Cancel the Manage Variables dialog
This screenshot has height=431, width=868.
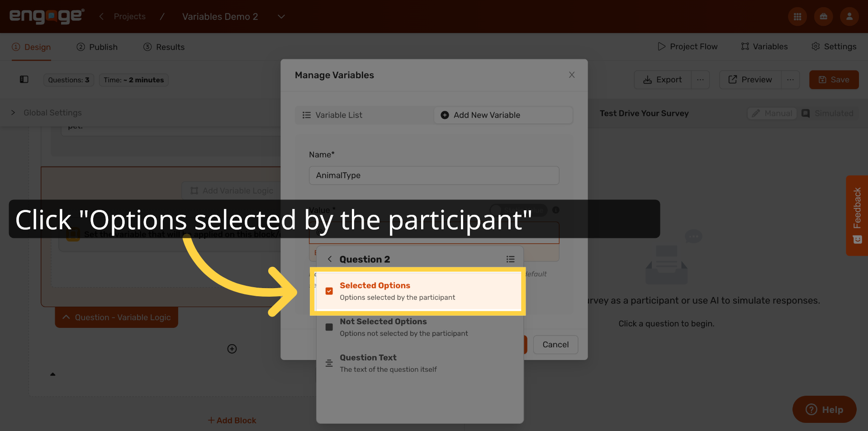[555, 345]
